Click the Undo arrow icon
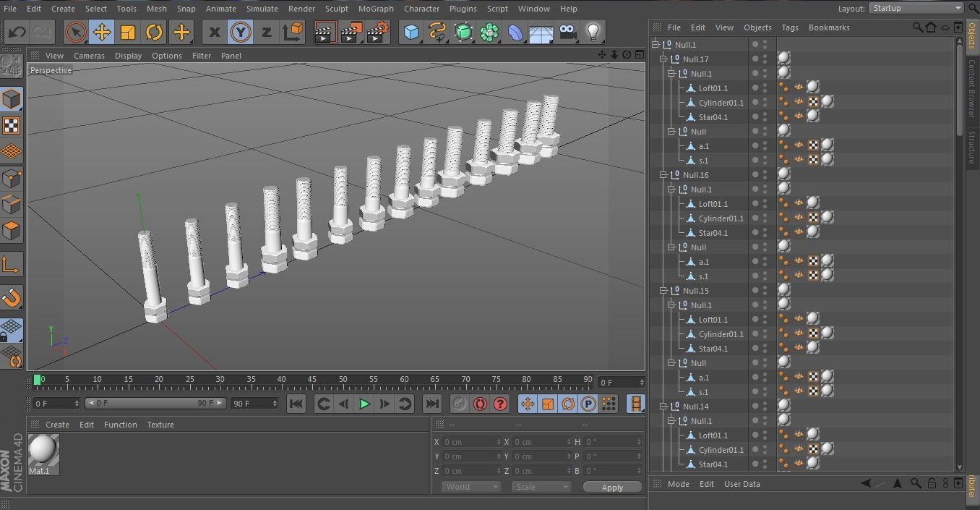This screenshot has height=510, width=980. click(x=17, y=32)
